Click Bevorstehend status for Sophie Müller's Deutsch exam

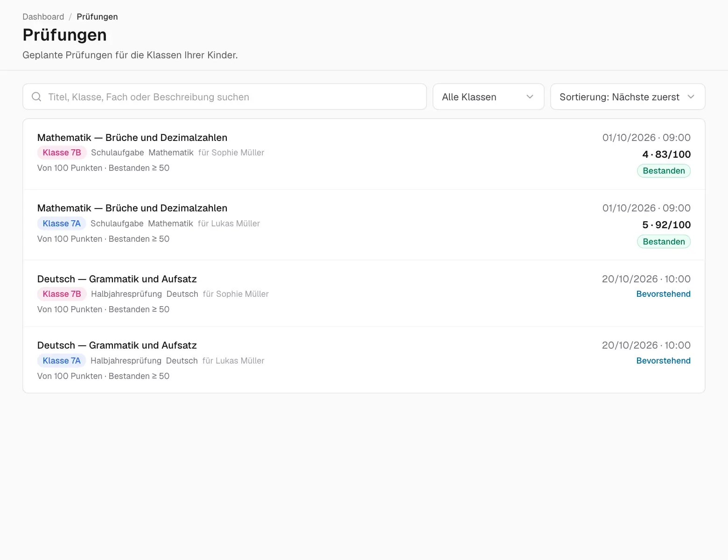pos(663,294)
